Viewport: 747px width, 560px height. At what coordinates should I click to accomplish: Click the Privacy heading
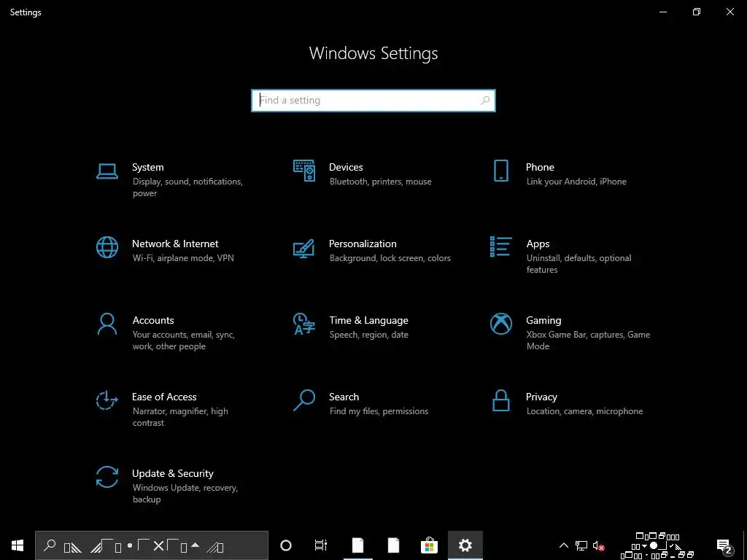541,397
